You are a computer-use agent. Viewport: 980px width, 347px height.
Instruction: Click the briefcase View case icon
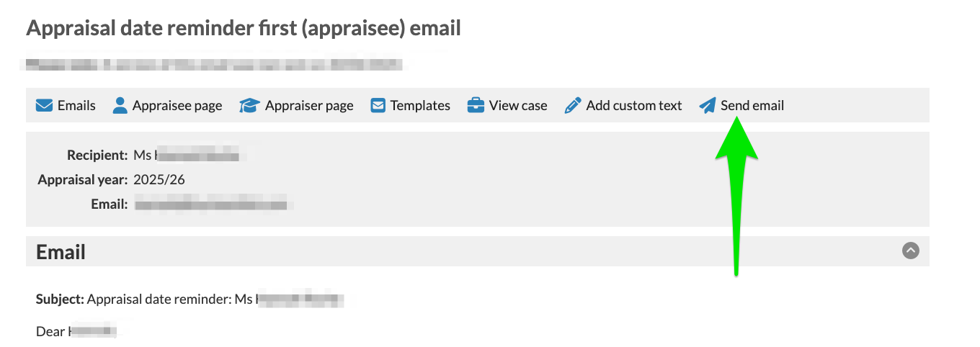tap(476, 106)
